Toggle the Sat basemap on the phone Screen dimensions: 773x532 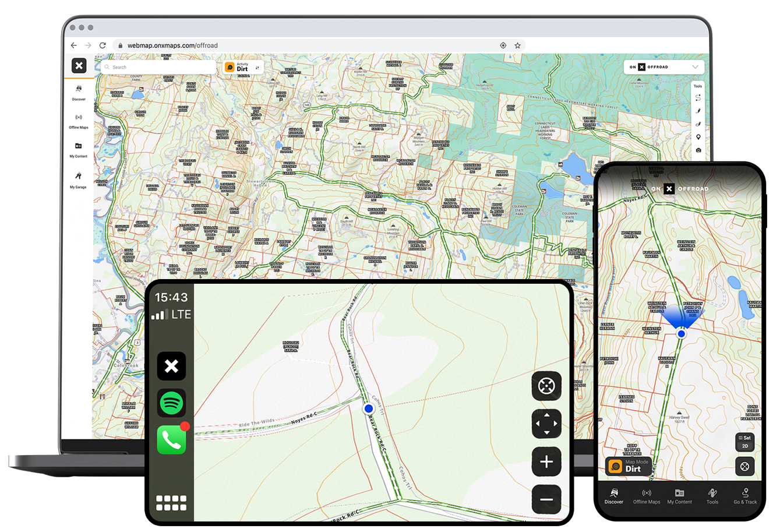pos(745,438)
